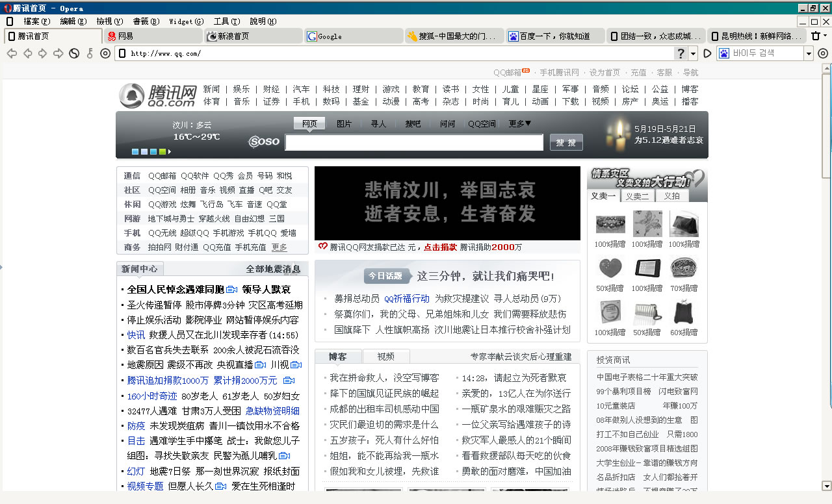The height and width of the screenshot is (504, 832).
Task: Click the video icon after 累计捐2000万元
Action: point(289,380)
